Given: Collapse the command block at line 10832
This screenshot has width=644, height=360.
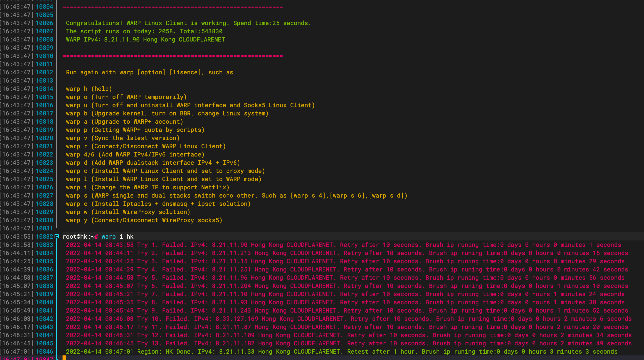Looking at the screenshot, I should (x=57, y=237).
